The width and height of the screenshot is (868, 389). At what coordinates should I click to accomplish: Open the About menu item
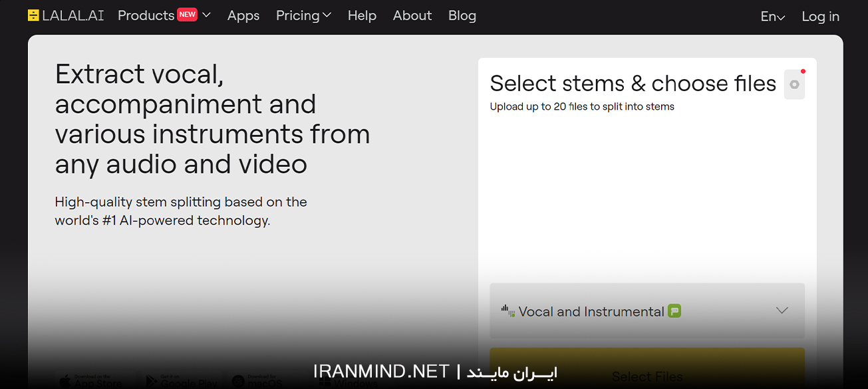tap(412, 15)
